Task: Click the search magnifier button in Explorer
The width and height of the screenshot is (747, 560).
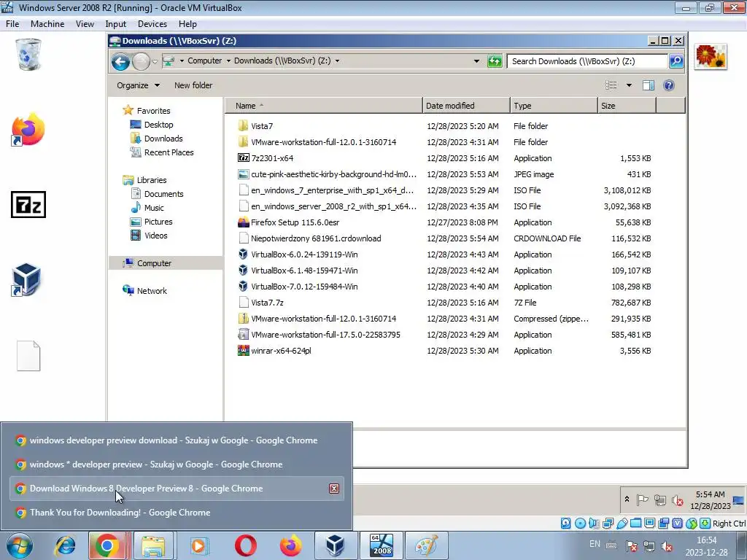Action: click(676, 61)
